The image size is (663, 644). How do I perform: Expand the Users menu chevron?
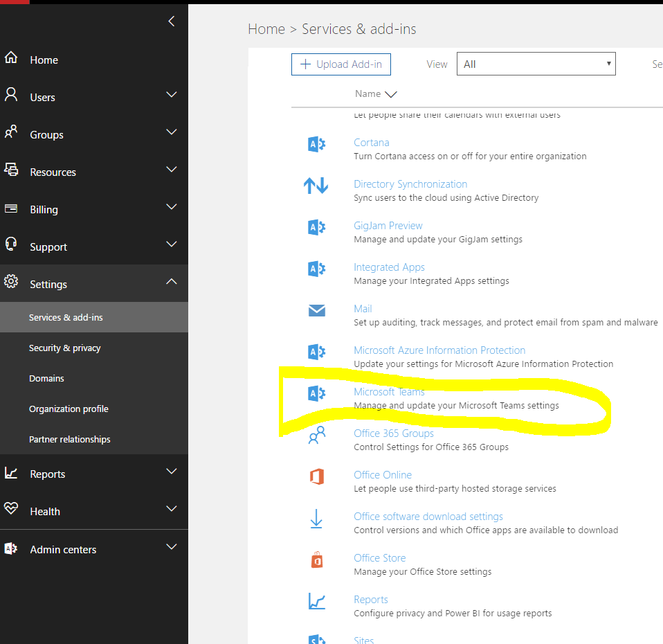[171, 94]
